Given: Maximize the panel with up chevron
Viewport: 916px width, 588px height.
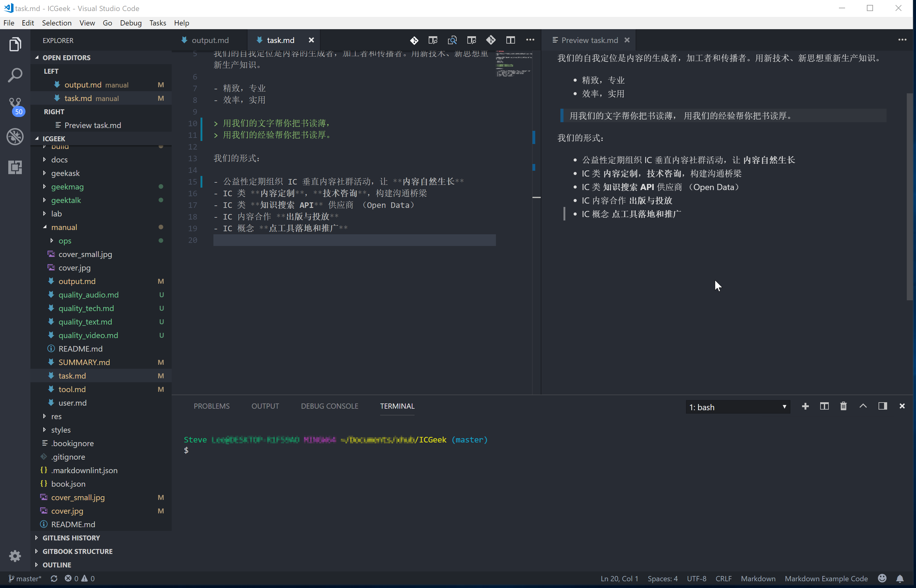Looking at the screenshot, I should (x=863, y=406).
